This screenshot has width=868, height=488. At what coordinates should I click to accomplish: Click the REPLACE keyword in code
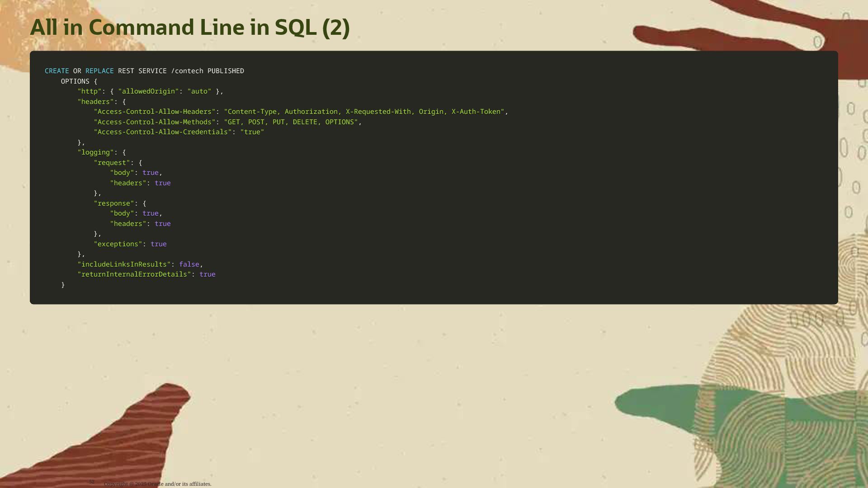tap(99, 71)
